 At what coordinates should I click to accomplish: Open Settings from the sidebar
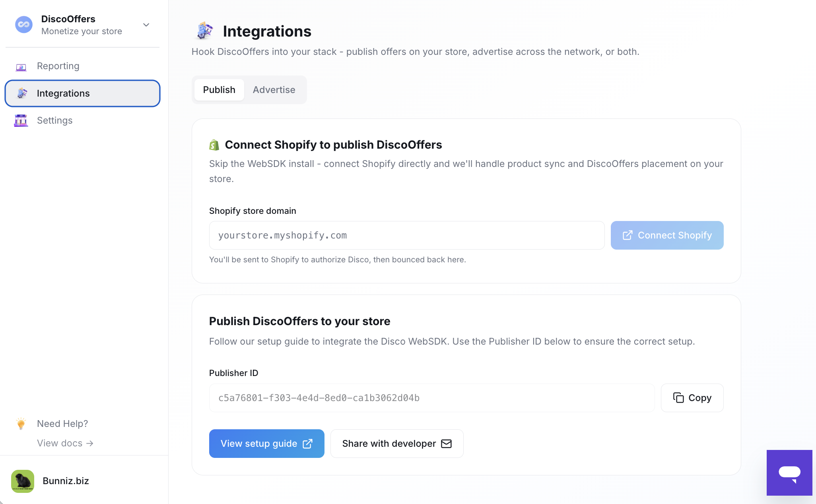[x=82, y=120]
